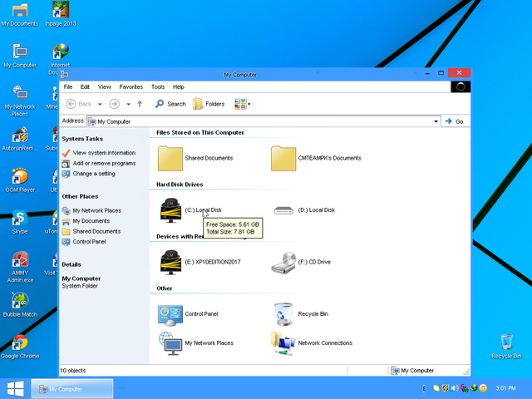Open the Help menu
The width and height of the screenshot is (532, 399).
coord(179,86)
